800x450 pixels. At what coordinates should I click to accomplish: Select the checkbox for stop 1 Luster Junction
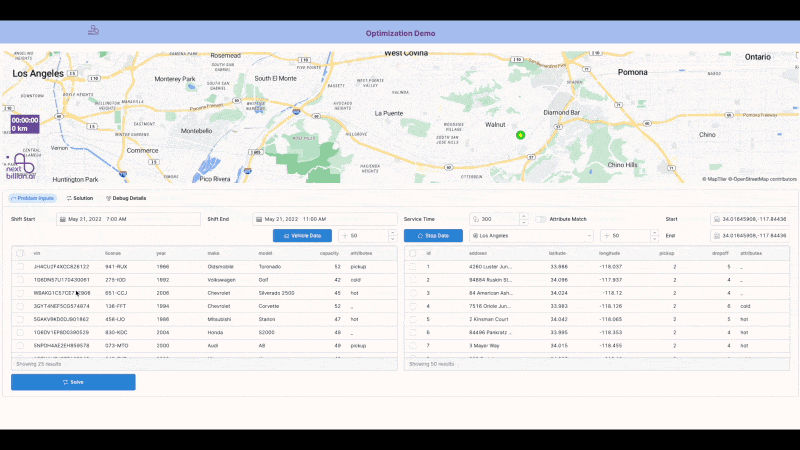(413, 266)
